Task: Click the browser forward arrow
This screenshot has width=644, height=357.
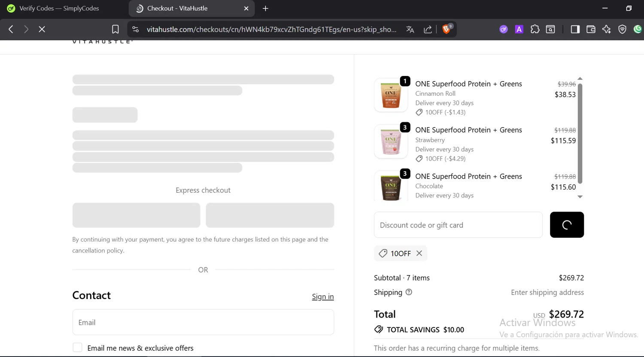Action: point(26,29)
